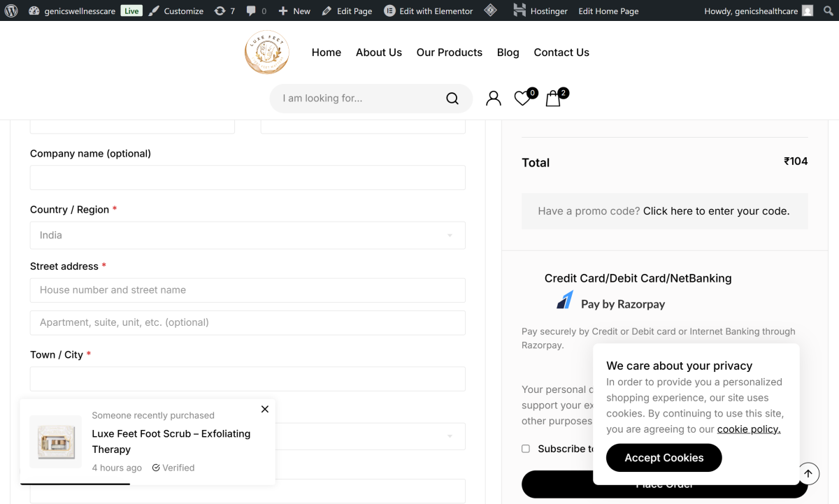Click the Luxe Feet site logo
Viewport: 839px width, 504px height.
266,52
